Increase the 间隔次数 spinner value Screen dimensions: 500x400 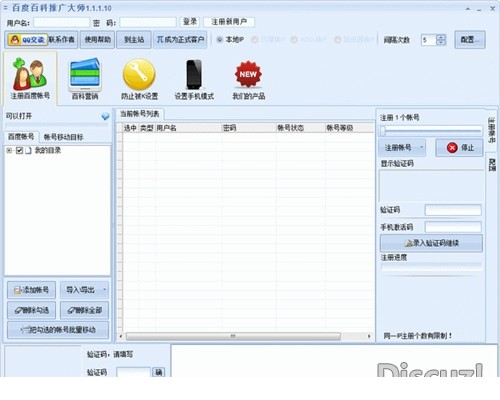point(441,37)
